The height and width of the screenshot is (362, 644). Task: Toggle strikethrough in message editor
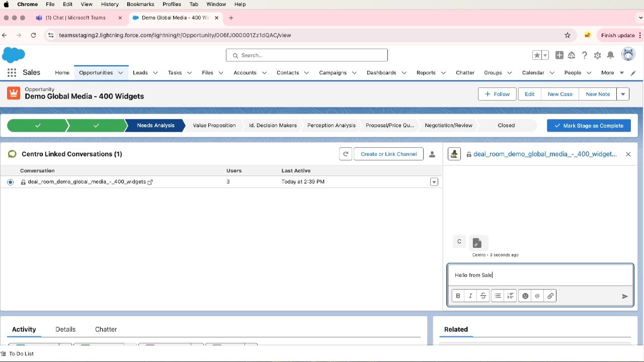tap(483, 296)
